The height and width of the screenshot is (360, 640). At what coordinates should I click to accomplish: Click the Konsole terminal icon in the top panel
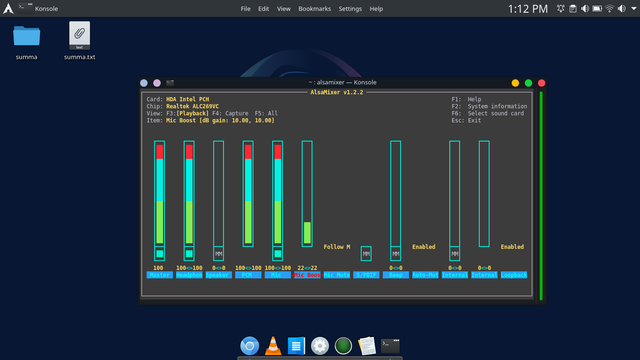click(x=25, y=8)
